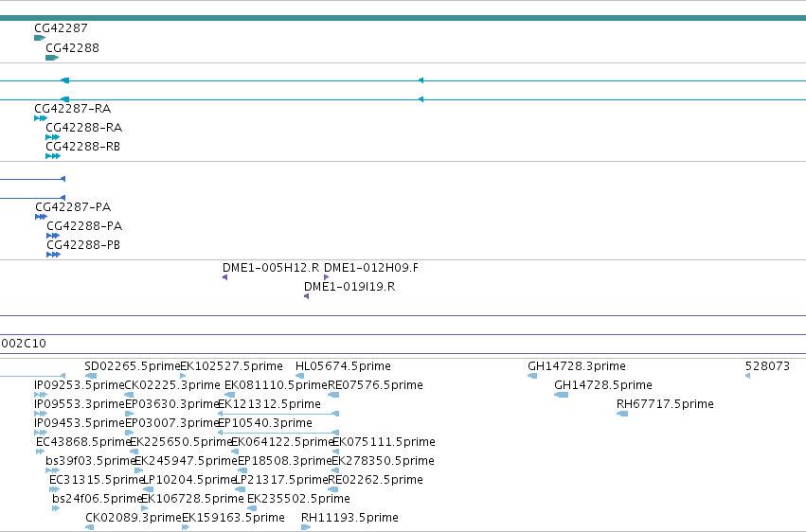Viewport: 806px width, 532px height.
Task: Click the DME1-019I19.R label
Action: click(x=349, y=287)
